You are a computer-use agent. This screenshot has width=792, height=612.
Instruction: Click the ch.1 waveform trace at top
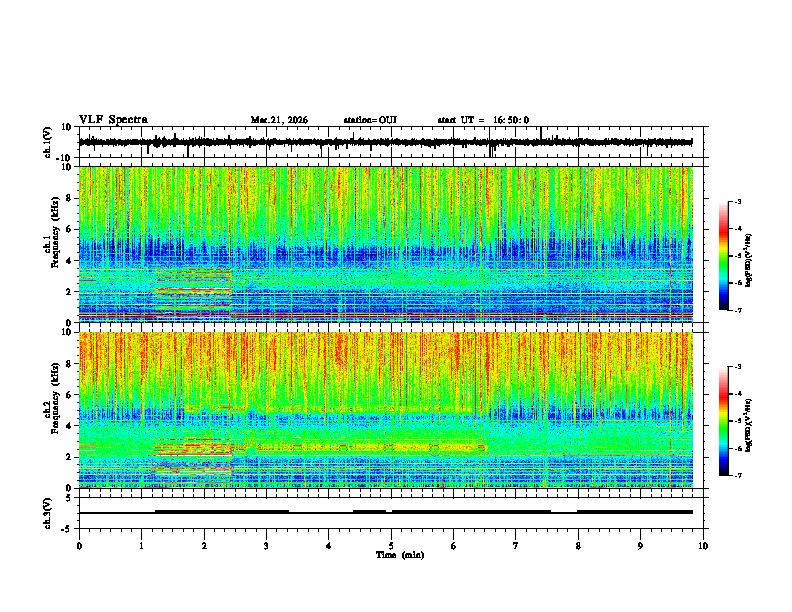(385, 142)
